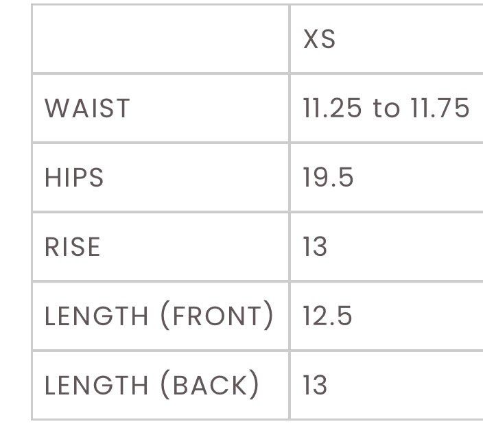Select the LENGTH (FRONT) row label
The image size is (483, 448).
coord(159,316)
